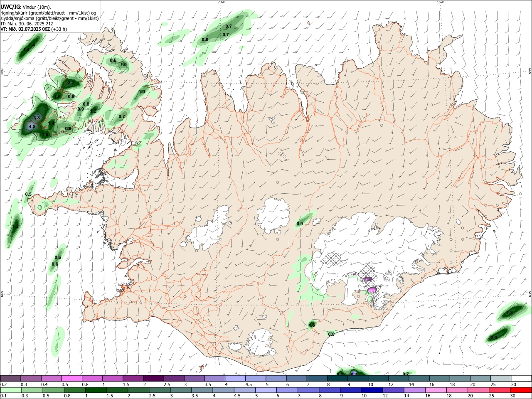This screenshot has width=532, height=399.
Task: Click the 'rigning/skúrir' rain legend description line
Action: point(48,13)
